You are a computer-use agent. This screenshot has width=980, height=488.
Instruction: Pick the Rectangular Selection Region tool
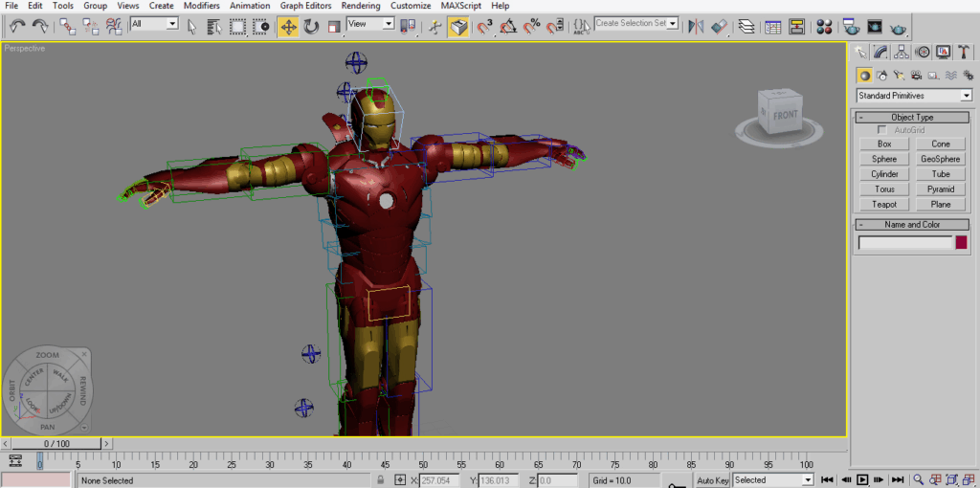coord(237,26)
